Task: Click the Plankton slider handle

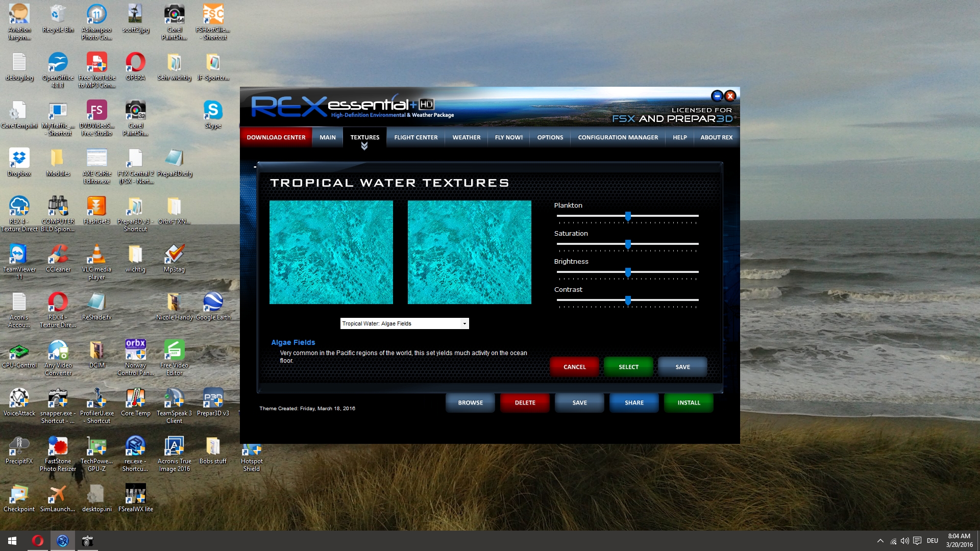Action: pos(628,216)
